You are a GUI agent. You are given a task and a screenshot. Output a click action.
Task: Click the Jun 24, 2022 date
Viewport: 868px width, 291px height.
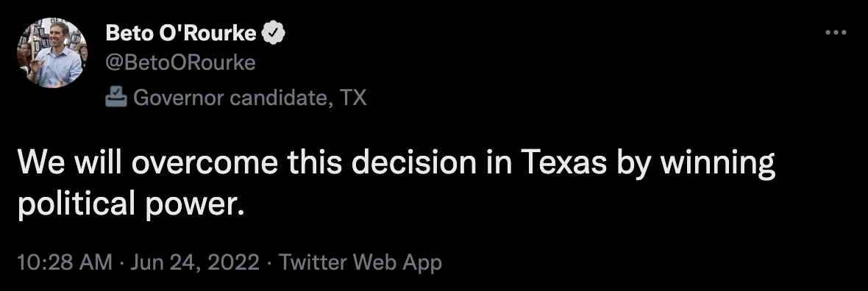(x=195, y=262)
